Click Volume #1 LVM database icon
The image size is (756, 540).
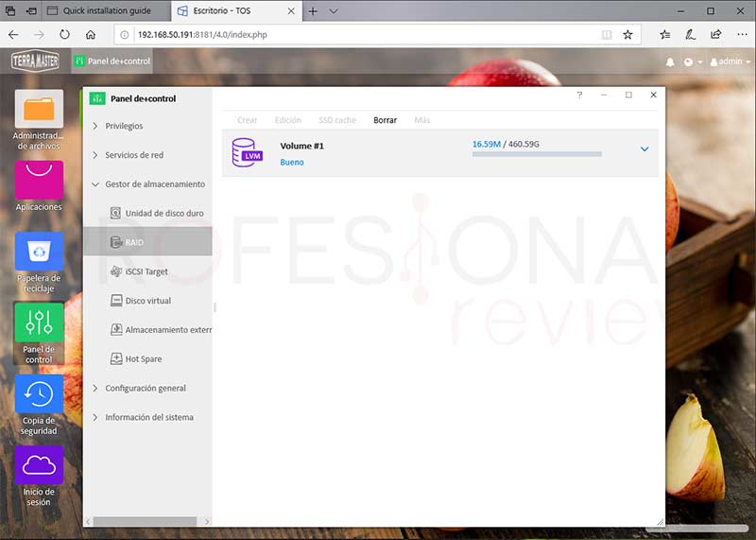coord(247,152)
